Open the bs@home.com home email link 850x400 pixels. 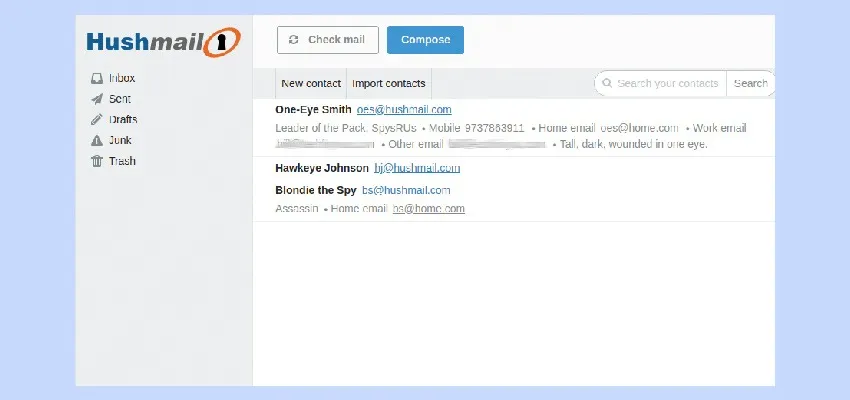[x=429, y=209]
